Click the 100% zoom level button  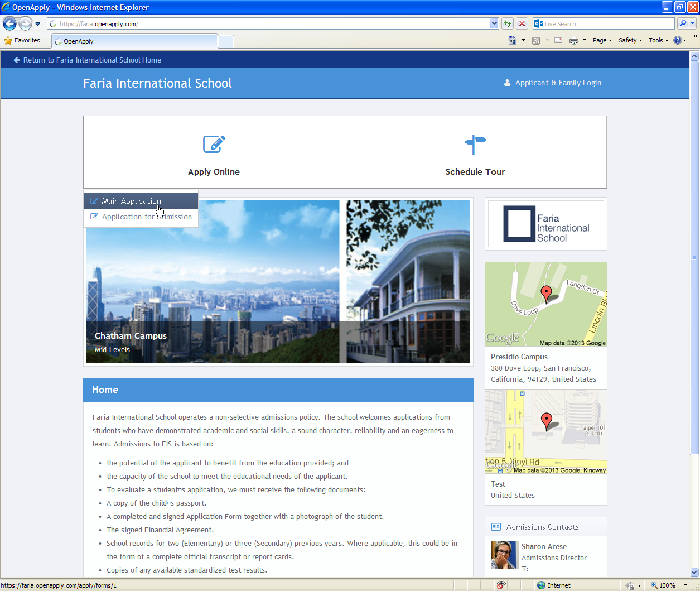663,585
